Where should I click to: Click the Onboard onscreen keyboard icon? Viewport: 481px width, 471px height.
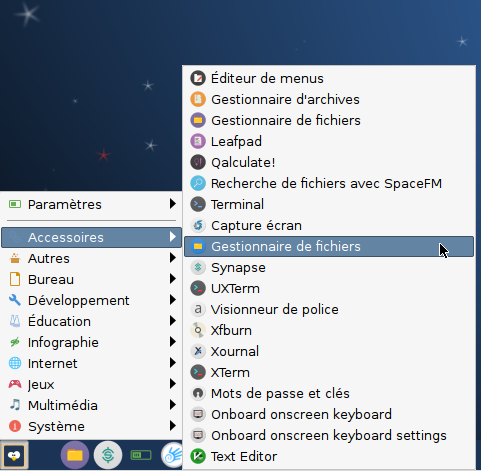(x=198, y=414)
